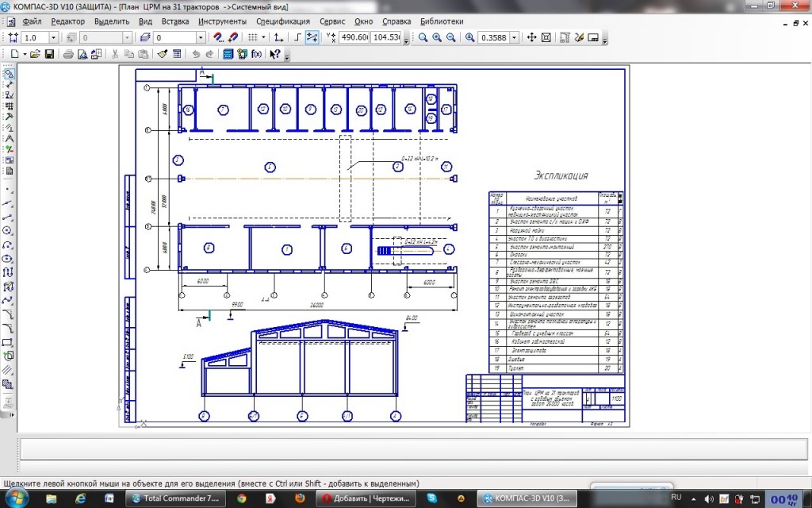
Task: Open the zoom scale 0.3588 dropdown
Action: [x=515, y=37]
